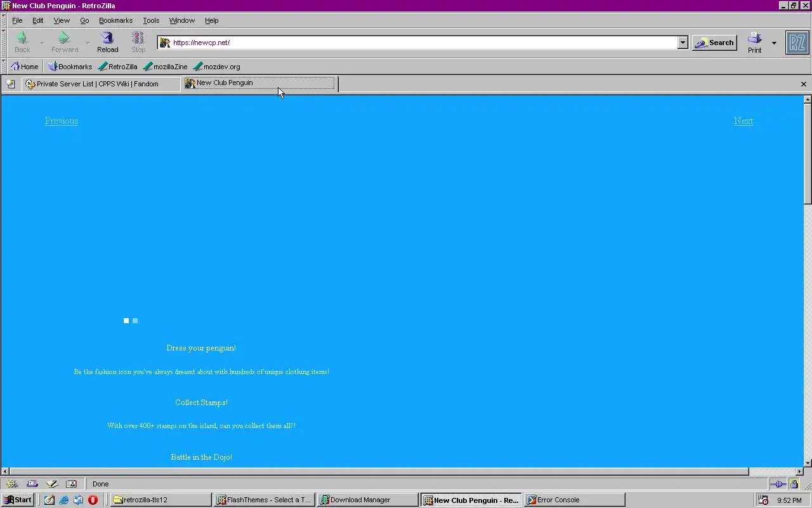Open the mozdev.org bookmark link
812x508 pixels.
[216, 67]
